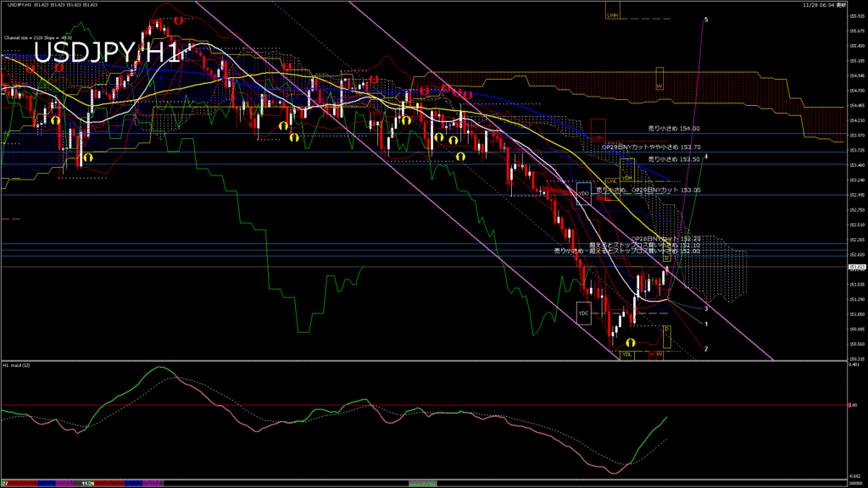
Task: Click the yellow up-arrow marker above YDL
Action: point(630,343)
